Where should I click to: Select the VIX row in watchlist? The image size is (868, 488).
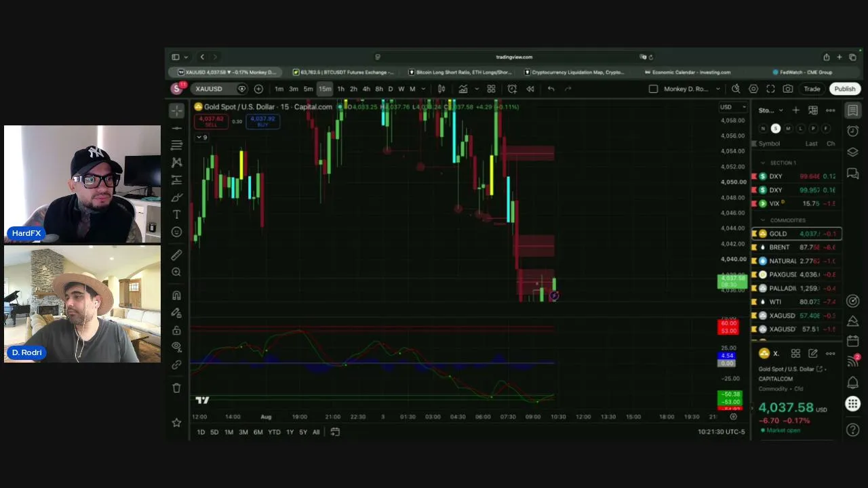pos(797,203)
